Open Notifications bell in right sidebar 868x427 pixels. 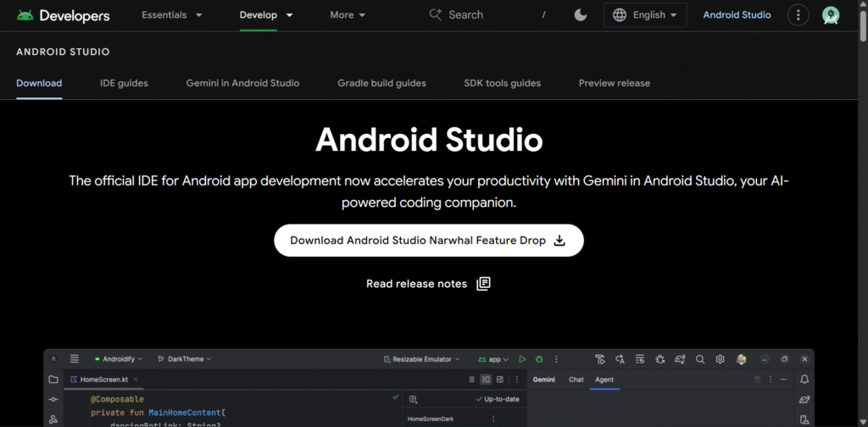804,380
